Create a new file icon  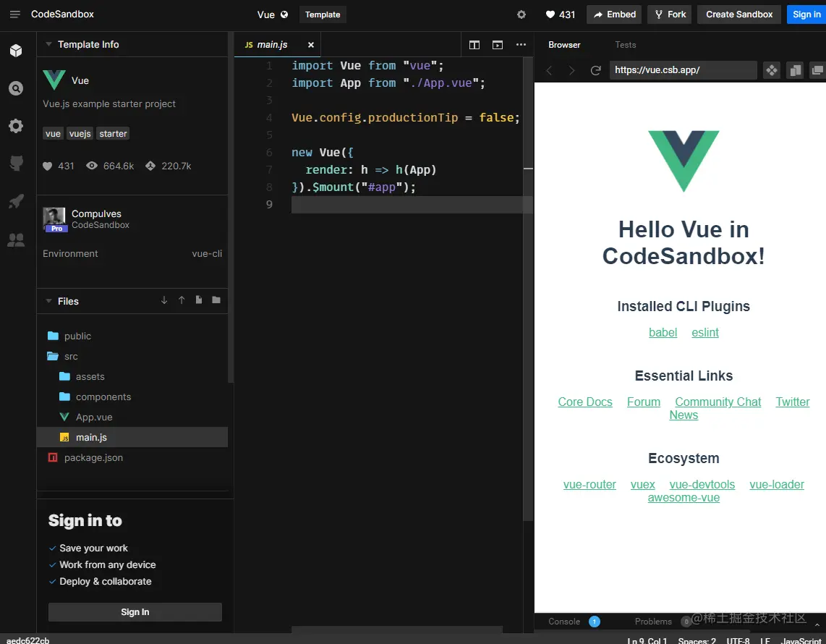coord(199,300)
